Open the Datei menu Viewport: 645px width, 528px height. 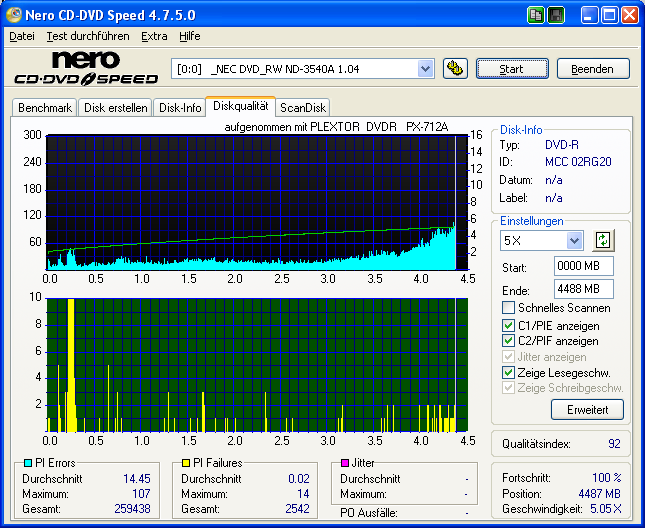tap(21, 36)
